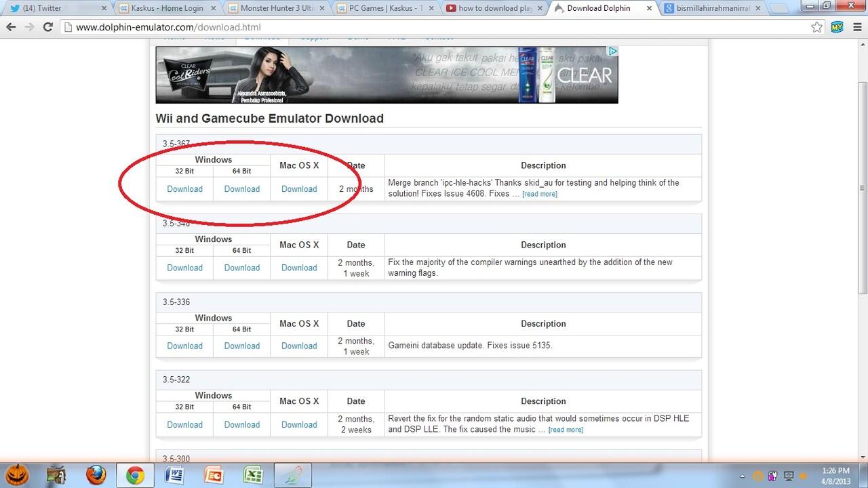
Task: Download 3.5-336 Mac OS X build
Action: click(299, 346)
